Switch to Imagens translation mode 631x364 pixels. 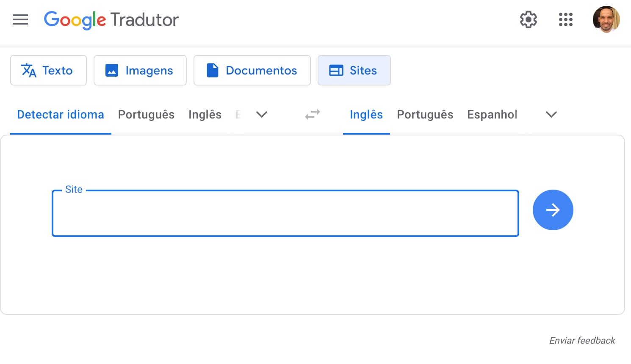(140, 70)
